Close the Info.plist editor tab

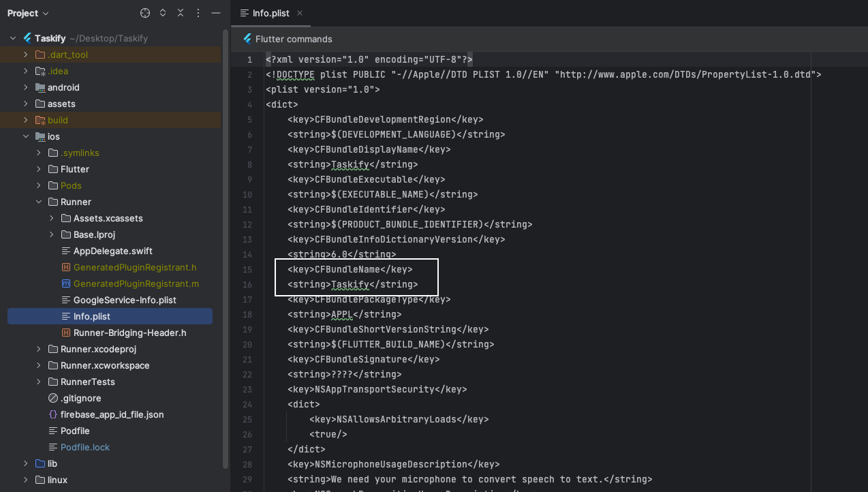300,13
